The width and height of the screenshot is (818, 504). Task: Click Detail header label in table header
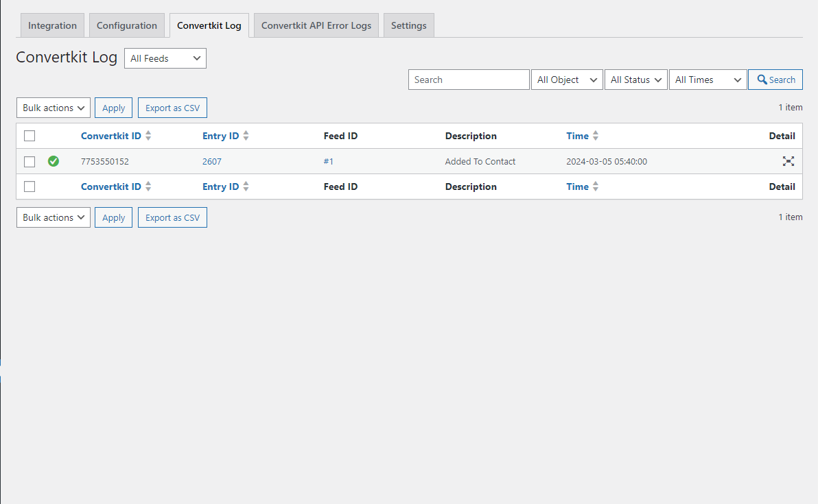pyautogui.click(x=782, y=136)
